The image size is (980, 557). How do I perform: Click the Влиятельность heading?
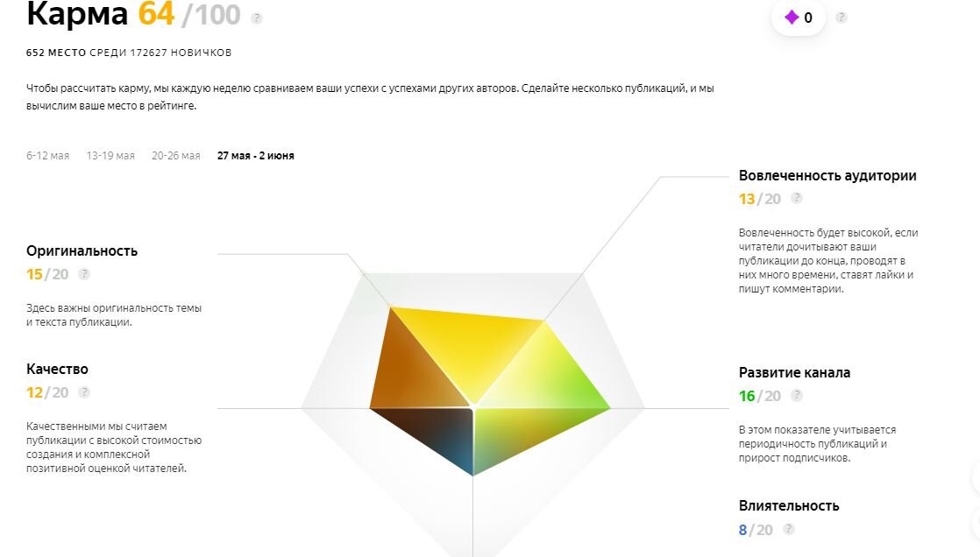789,506
